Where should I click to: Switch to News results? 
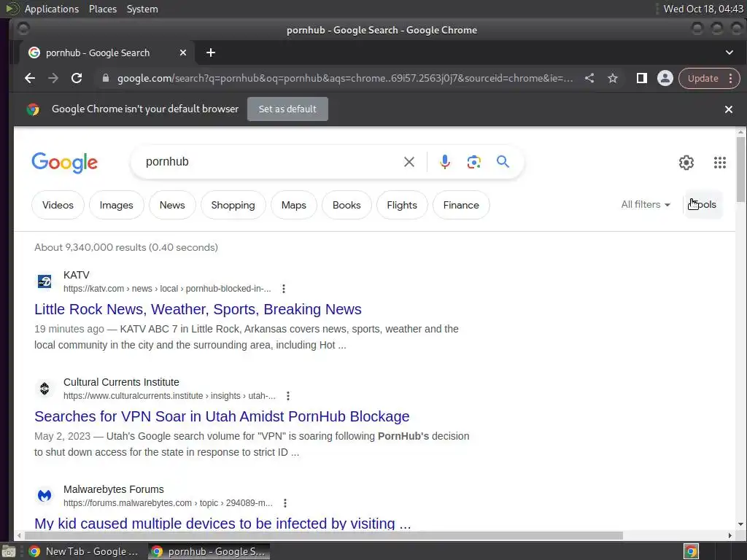point(172,205)
